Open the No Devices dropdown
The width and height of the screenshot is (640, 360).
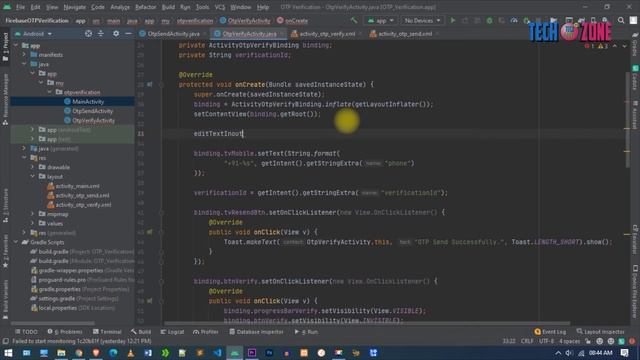[x=422, y=20]
